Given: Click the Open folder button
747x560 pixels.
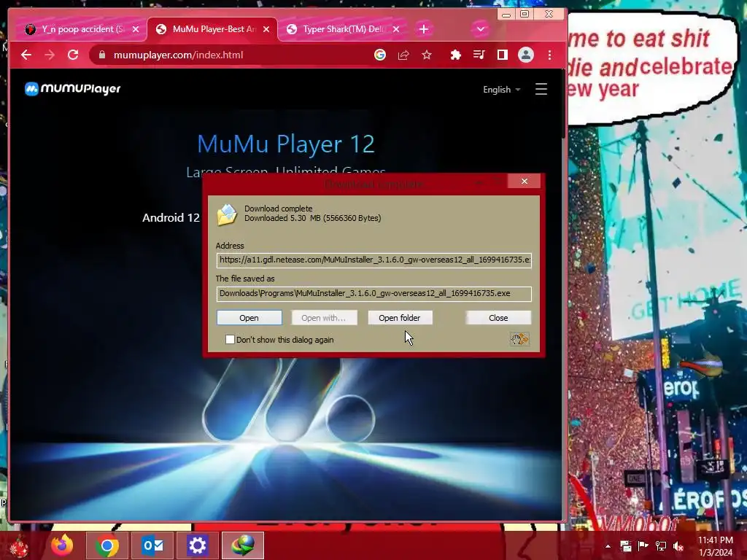Looking at the screenshot, I should point(400,318).
